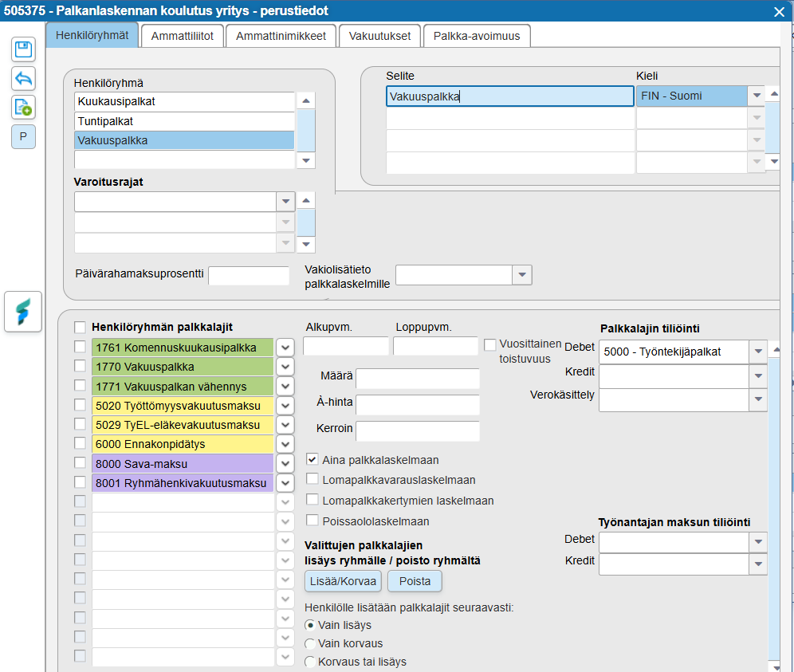794x672 pixels.
Task: Click Henkilöryhmä list scroll-up arrow
Action: 306,100
